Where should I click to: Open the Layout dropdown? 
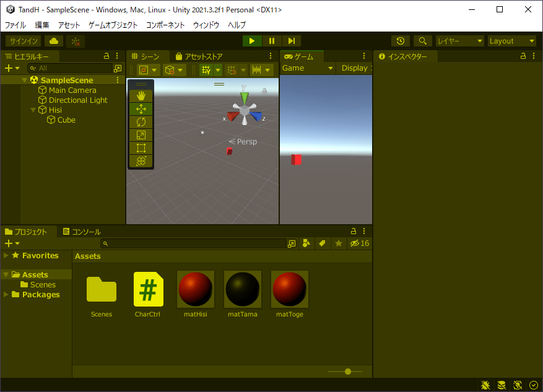(x=512, y=41)
